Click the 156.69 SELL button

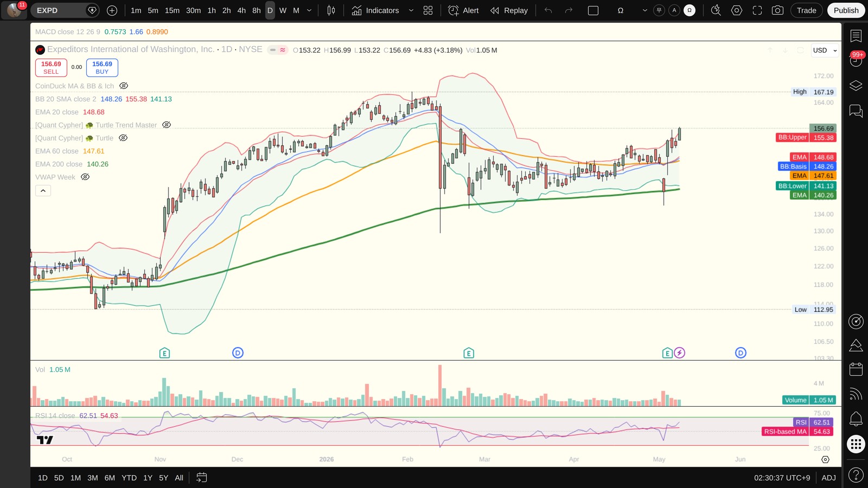pyautogui.click(x=51, y=68)
